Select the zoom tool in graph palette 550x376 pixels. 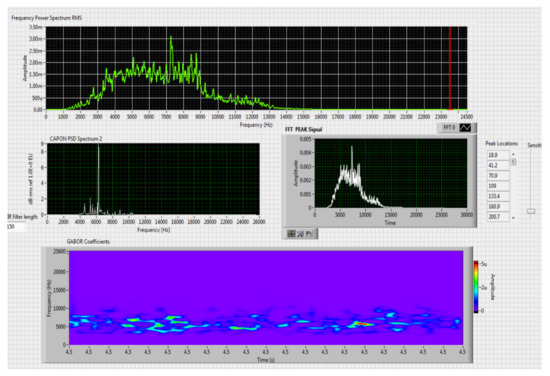[300, 234]
